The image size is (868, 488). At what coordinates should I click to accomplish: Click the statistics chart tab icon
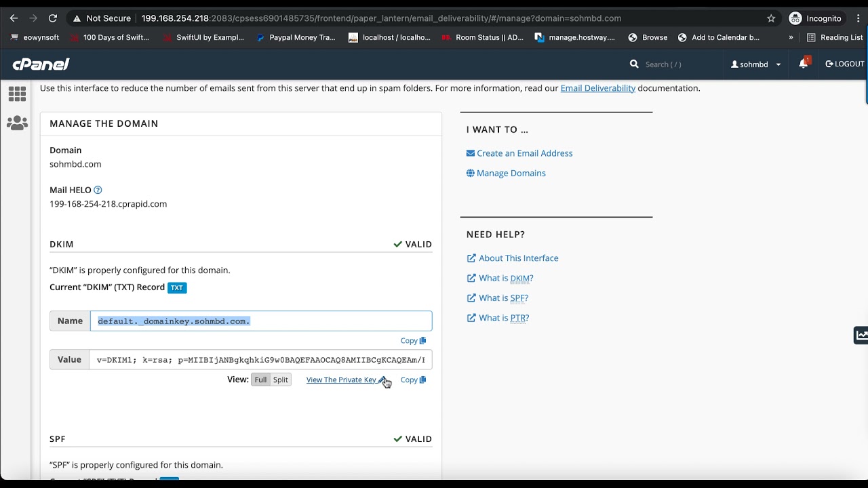coord(861,335)
